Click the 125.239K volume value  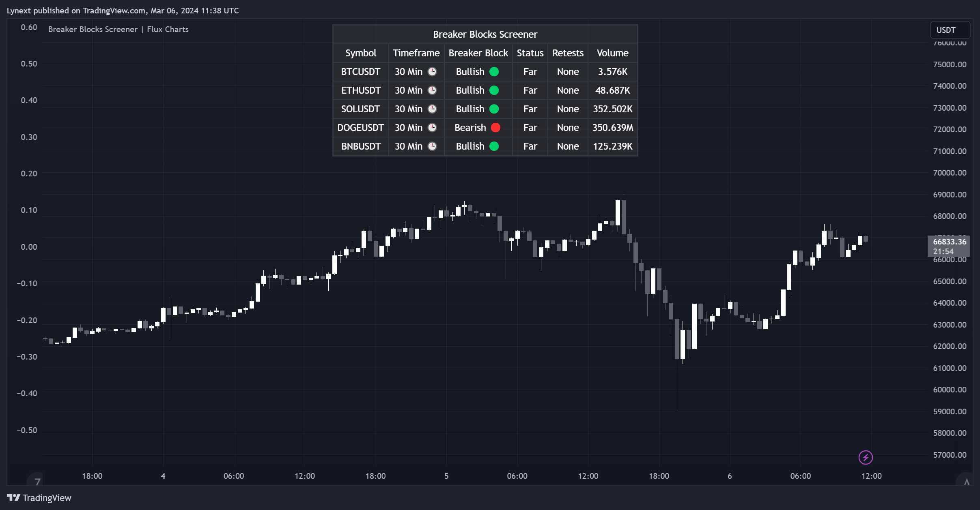612,146
